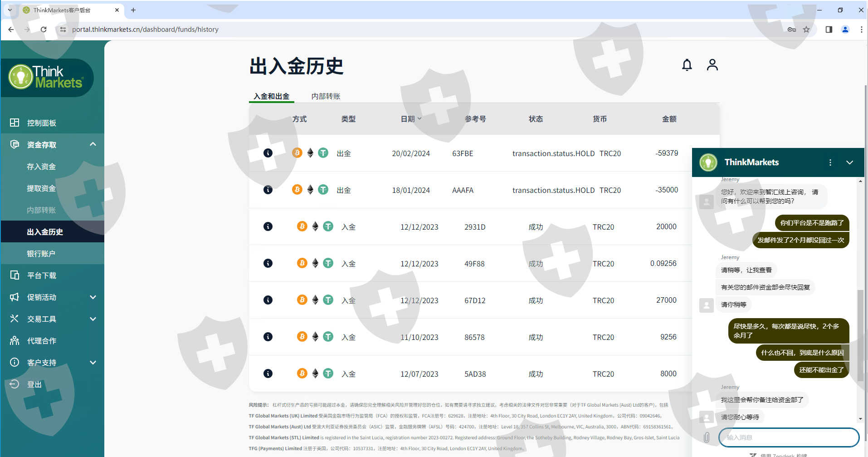Bookmark this page with star icon
Viewport: 868px width, 457px height.
click(806, 29)
